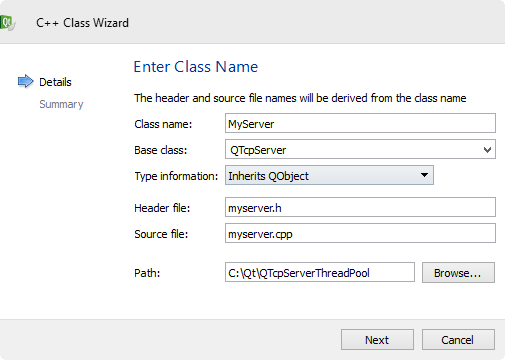This screenshot has height=360, width=505.
Task: Click the 'Base class:' label
Action: tap(161, 150)
